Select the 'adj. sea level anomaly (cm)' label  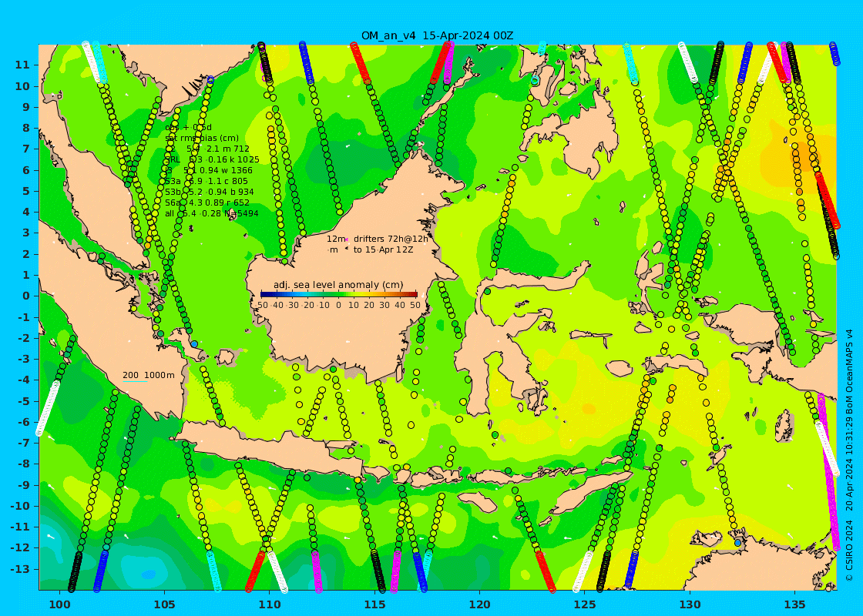[x=338, y=284]
